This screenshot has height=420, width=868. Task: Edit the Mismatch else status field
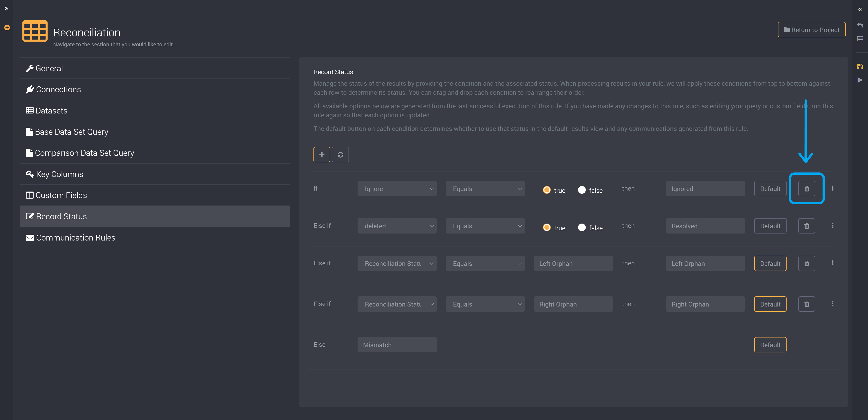tap(397, 345)
